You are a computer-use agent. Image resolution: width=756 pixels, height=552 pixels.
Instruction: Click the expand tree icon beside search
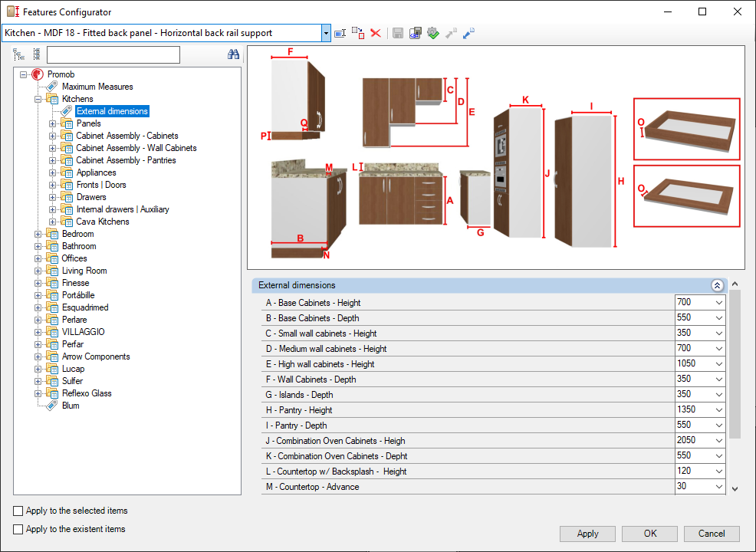(19, 54)
